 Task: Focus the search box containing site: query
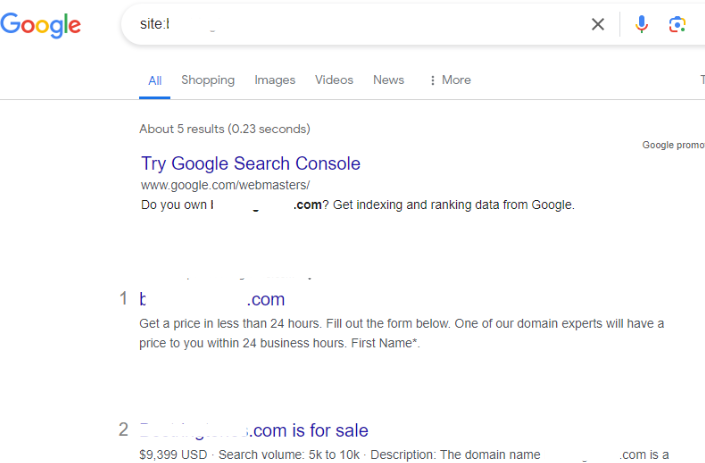point(350,24)
